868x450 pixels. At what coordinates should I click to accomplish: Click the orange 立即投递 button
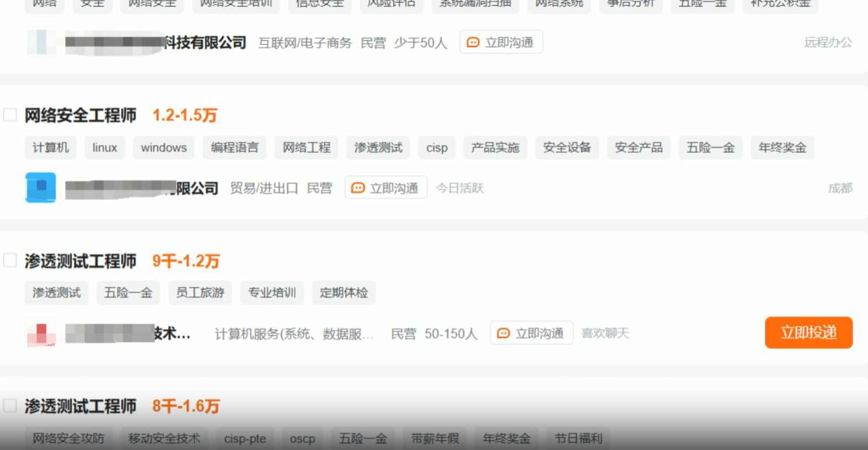tap(808, 332)
